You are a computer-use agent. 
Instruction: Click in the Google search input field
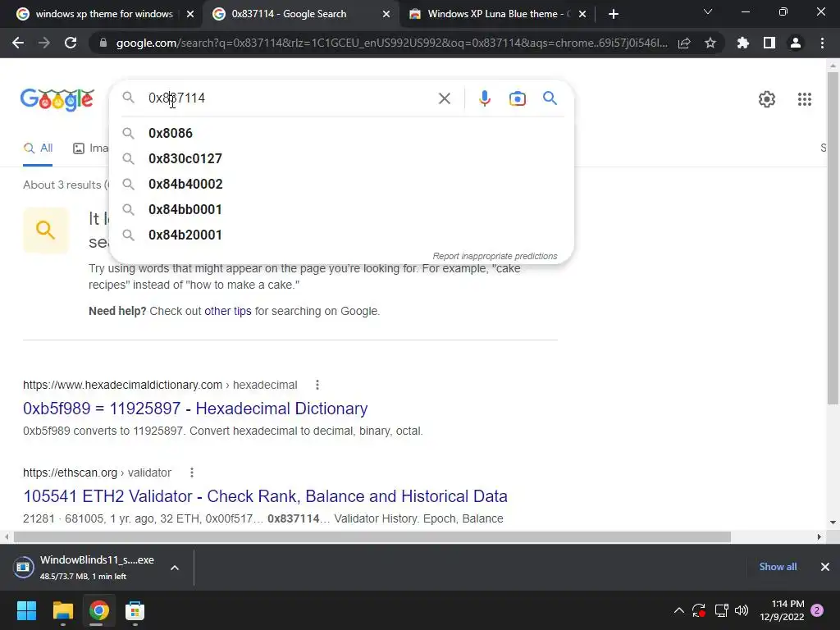[290, 98]
